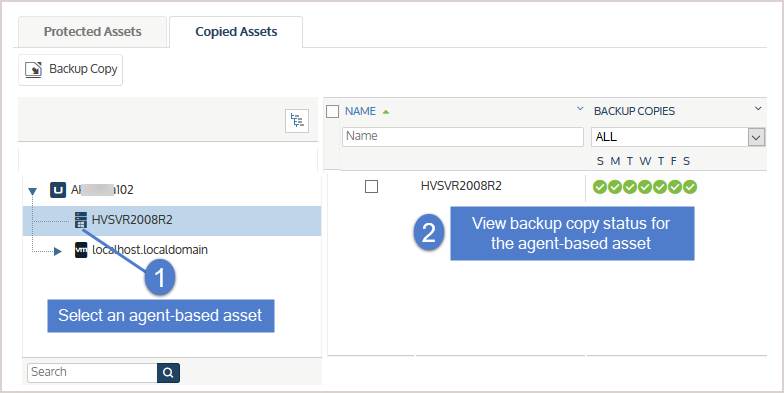Check the select-all checkbox in header
Screen dimensions: 784x393
332,111
